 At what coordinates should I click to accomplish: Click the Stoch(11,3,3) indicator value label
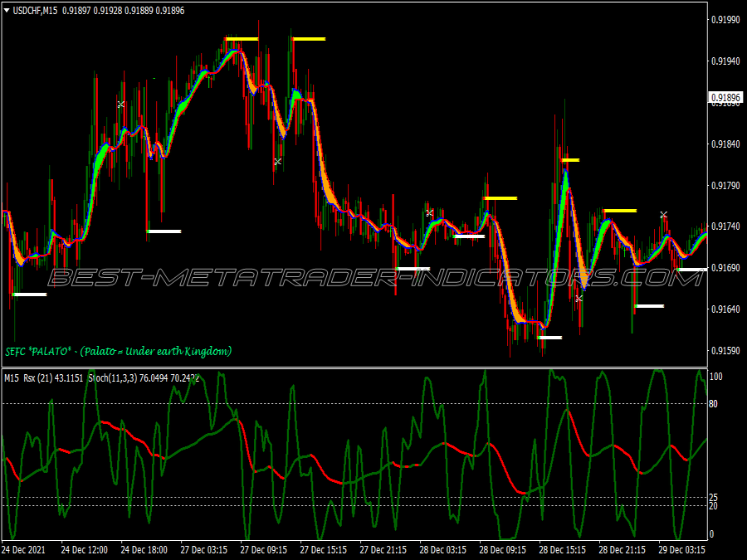point(144,378)
